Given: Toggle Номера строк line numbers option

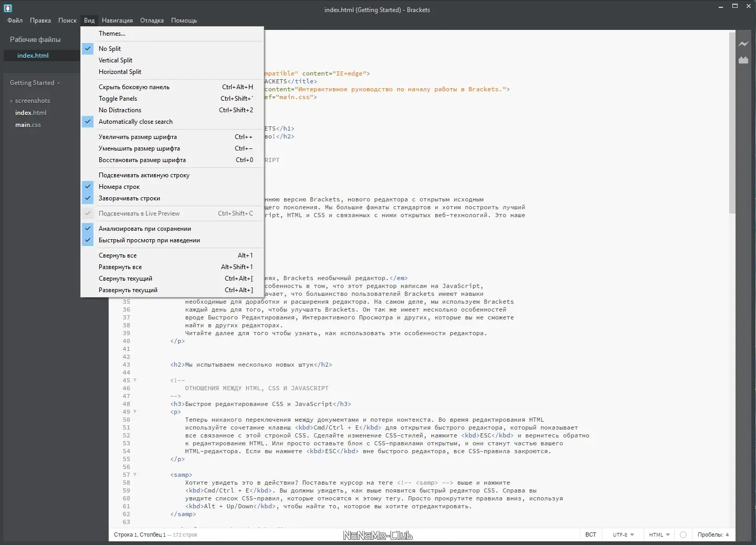Looking at the screenshot, I should coord(172,187).
